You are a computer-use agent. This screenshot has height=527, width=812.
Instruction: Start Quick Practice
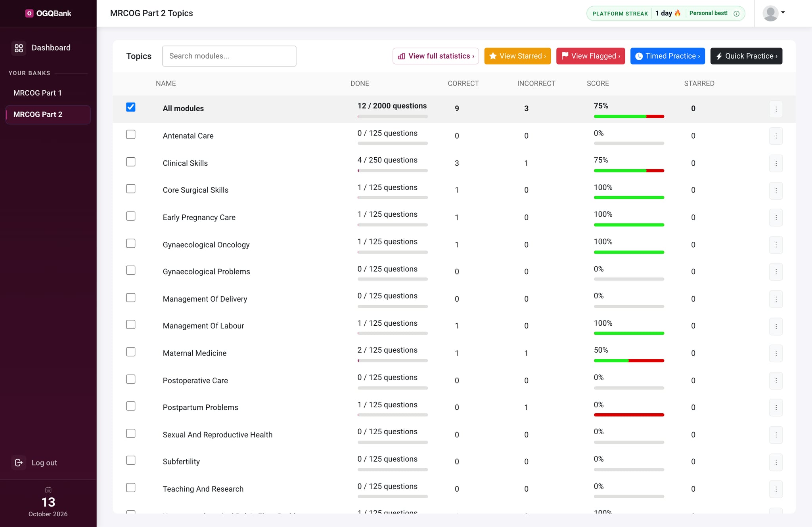[x=746, y=56]
